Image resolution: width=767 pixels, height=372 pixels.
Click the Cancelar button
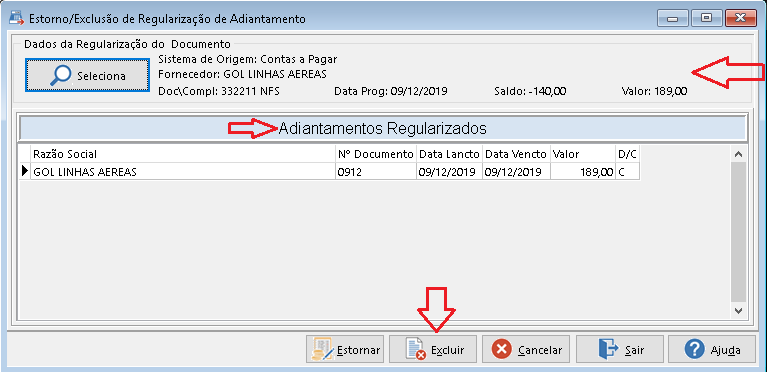[526, 349]
